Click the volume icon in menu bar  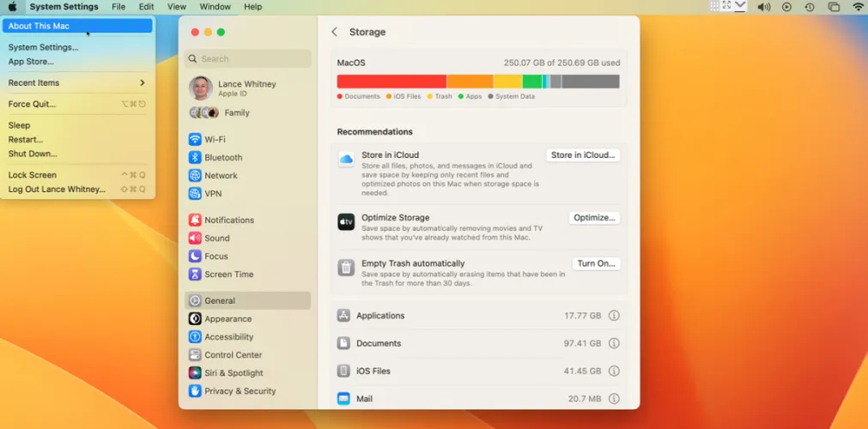pos(763,7)
